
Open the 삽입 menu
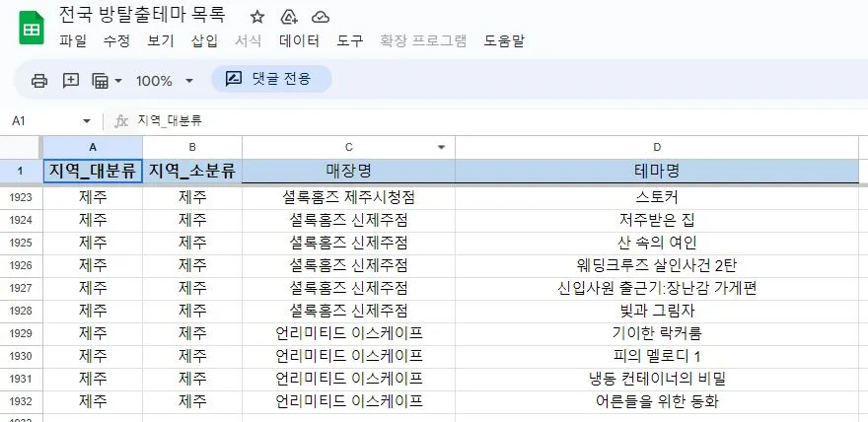coord(204,41)
